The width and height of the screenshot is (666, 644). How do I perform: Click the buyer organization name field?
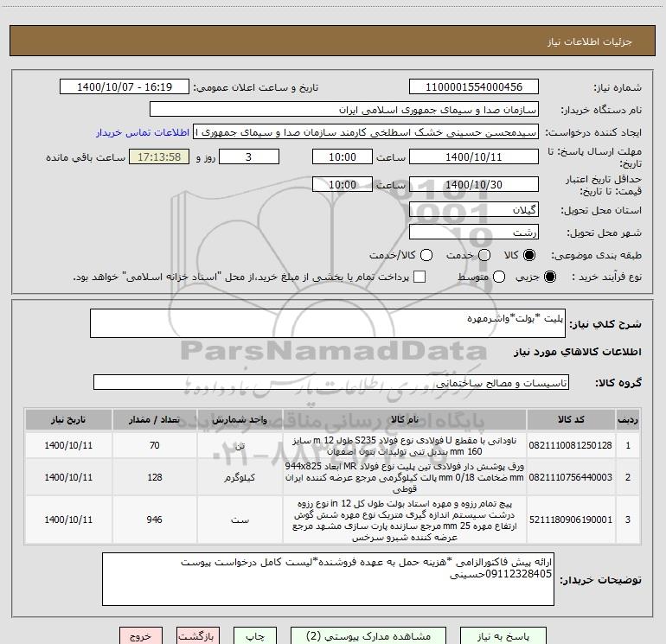pos(344,110)
